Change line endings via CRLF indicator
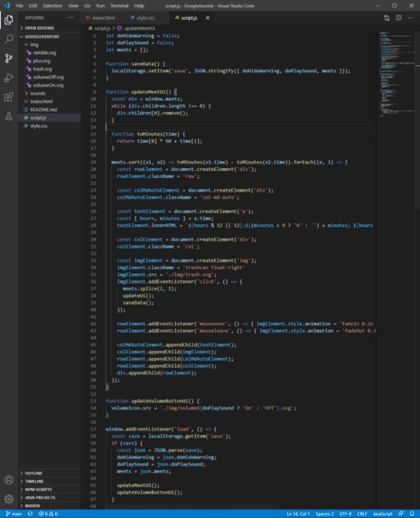 click(x=362, y=513)
